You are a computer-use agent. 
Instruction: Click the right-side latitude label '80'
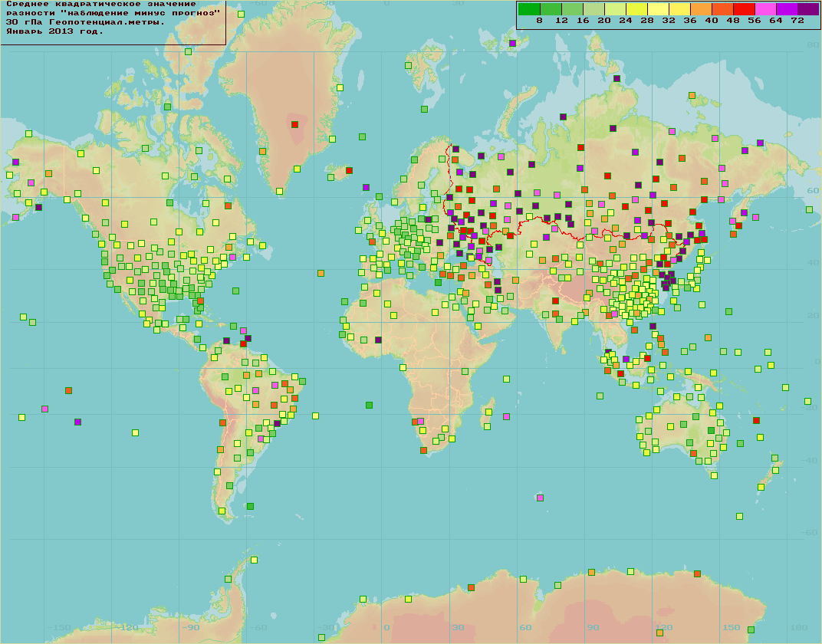click(x=813, y=45)
